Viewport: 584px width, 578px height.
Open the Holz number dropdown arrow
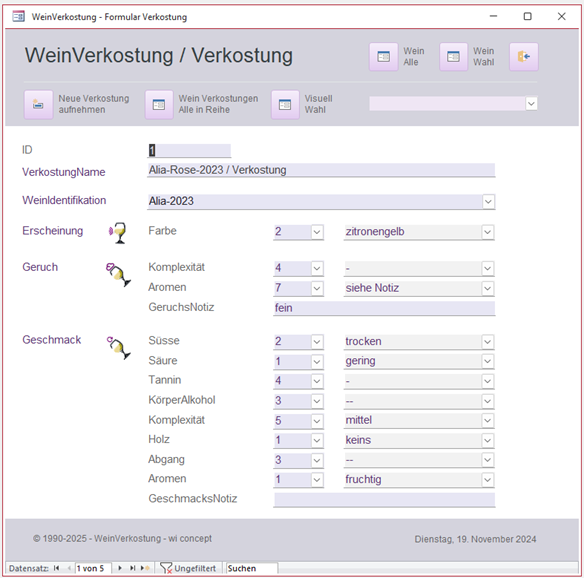(x=317, y=440)
